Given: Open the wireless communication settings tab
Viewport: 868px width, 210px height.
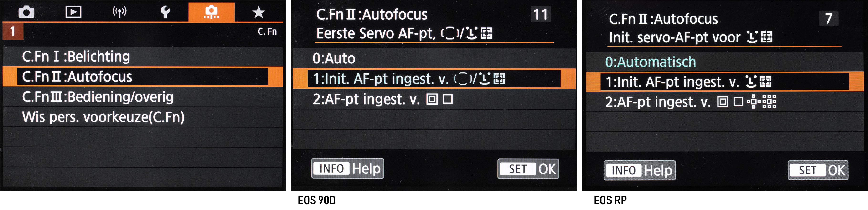Looking at the screenshot, I should pos(119,12).
